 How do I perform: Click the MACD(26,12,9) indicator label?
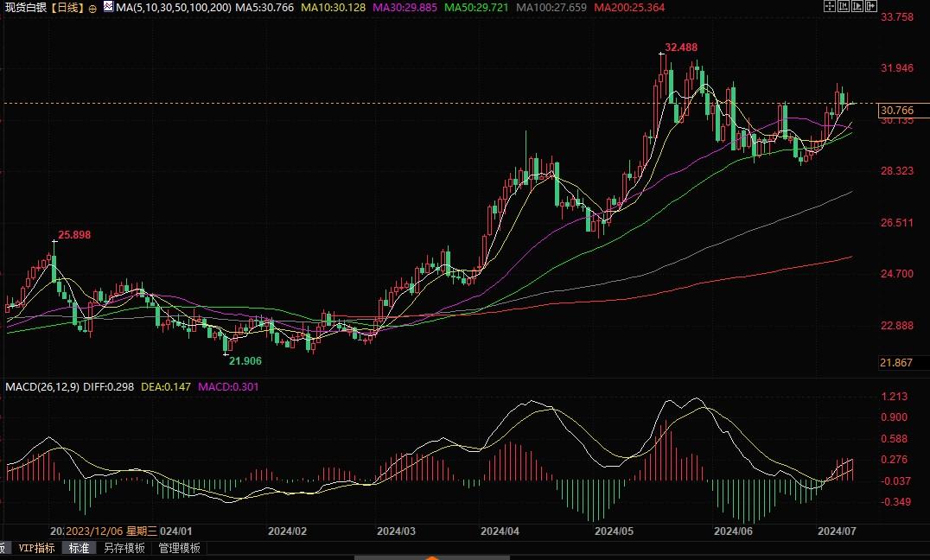click(x=42, y=387)
